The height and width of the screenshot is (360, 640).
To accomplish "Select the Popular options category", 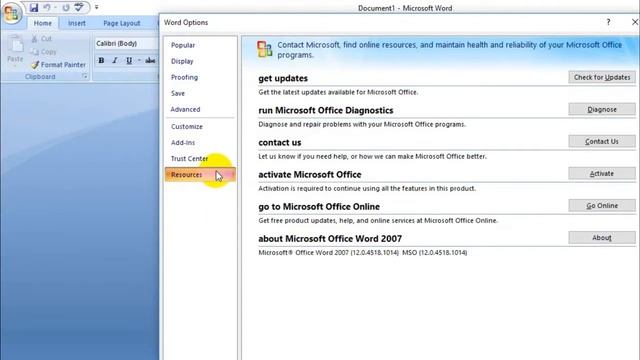I will [x=200, y=45].
